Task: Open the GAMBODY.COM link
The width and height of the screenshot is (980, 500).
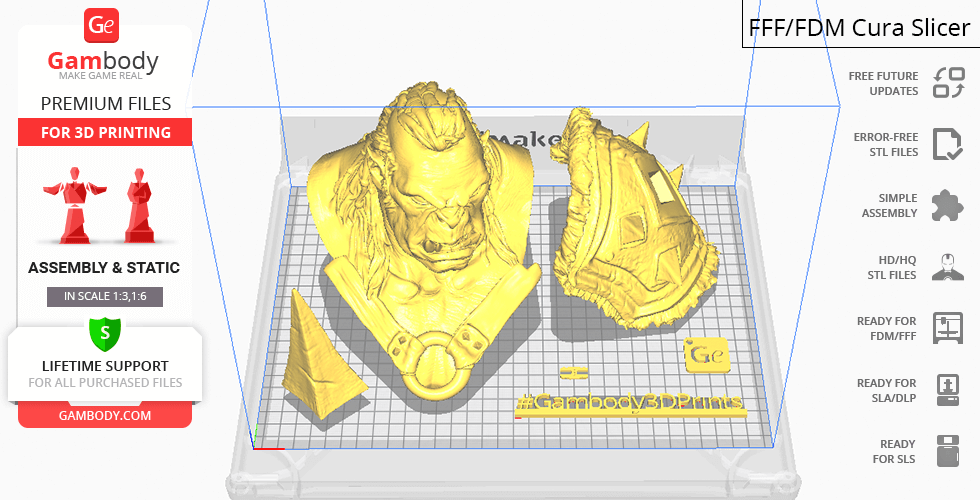Action: 104,415
